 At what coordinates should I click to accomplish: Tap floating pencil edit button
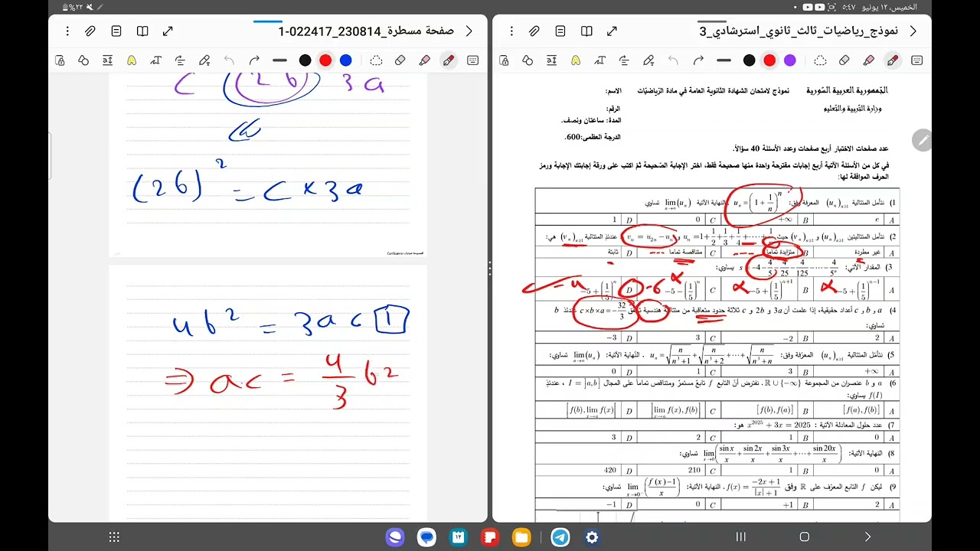click(x=923, y=140)
